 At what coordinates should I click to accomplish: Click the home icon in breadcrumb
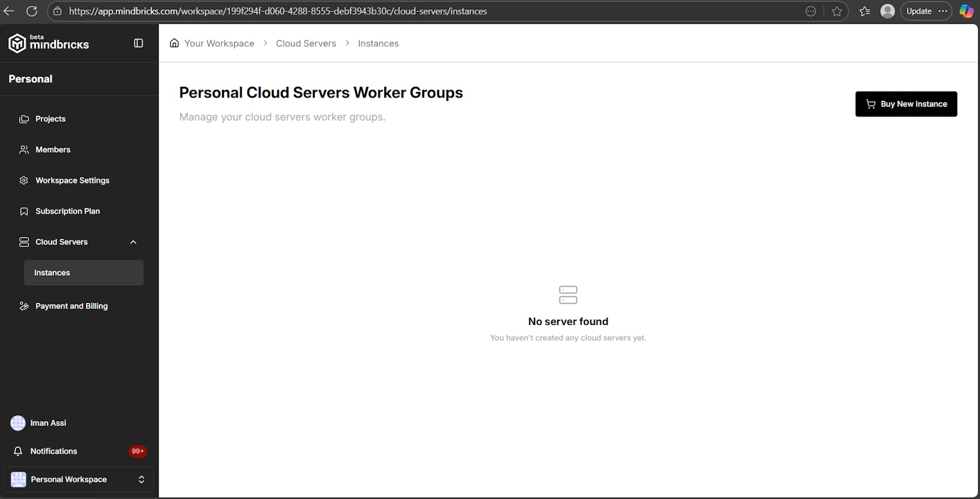click(x=174, y=43)
